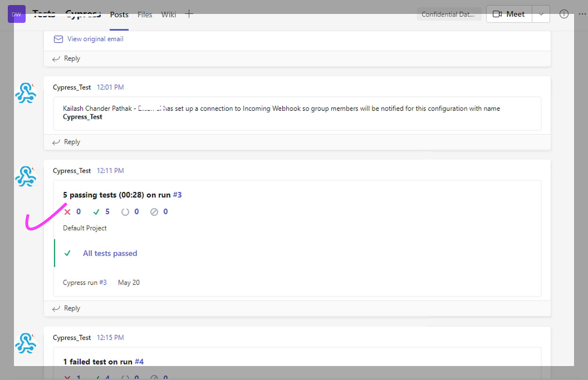Click the reply arrow icon under the email post
Image resolution: width=588 pixels, height=380 pixels.
56,59
